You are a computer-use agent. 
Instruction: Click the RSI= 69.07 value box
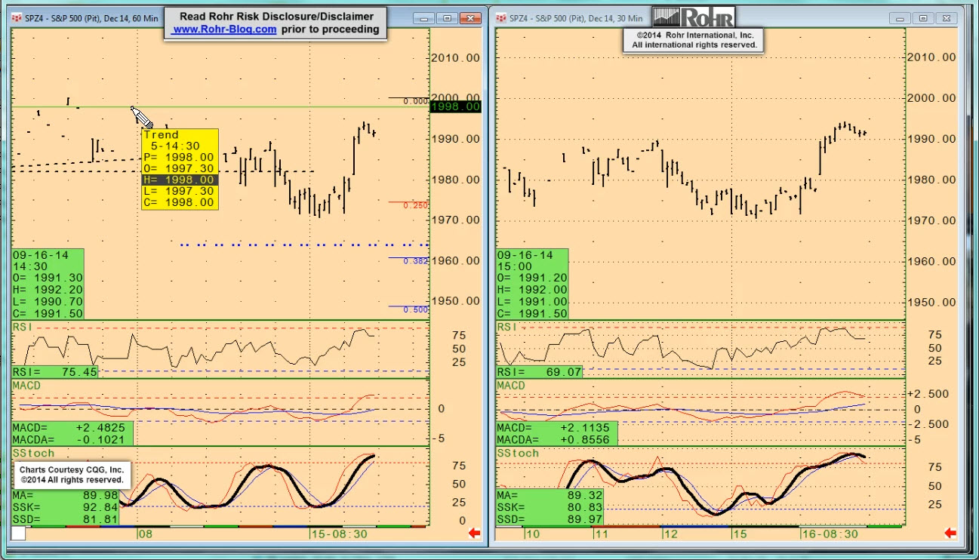(540, 372)
